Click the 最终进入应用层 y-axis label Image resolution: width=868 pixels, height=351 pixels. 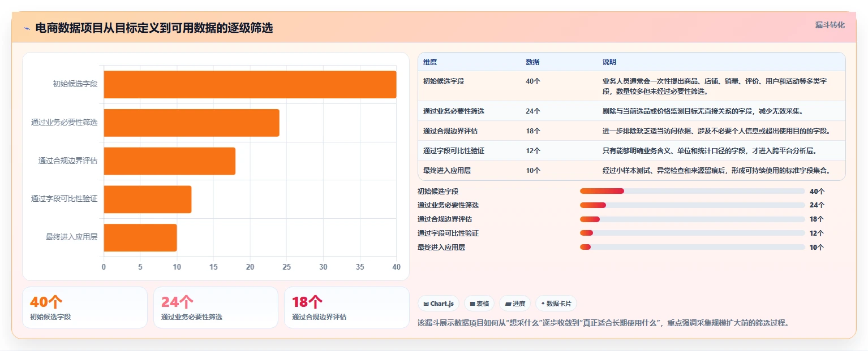point(72,238)
